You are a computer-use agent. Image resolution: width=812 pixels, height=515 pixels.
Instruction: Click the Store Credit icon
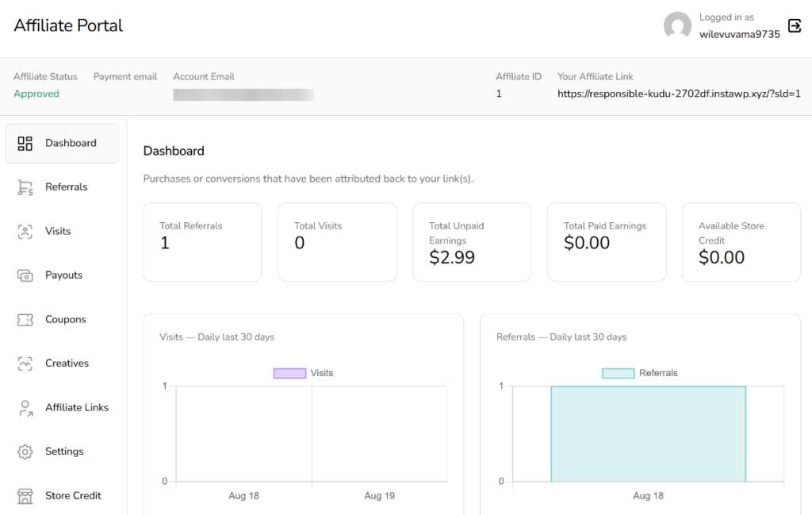pos(25,495)
